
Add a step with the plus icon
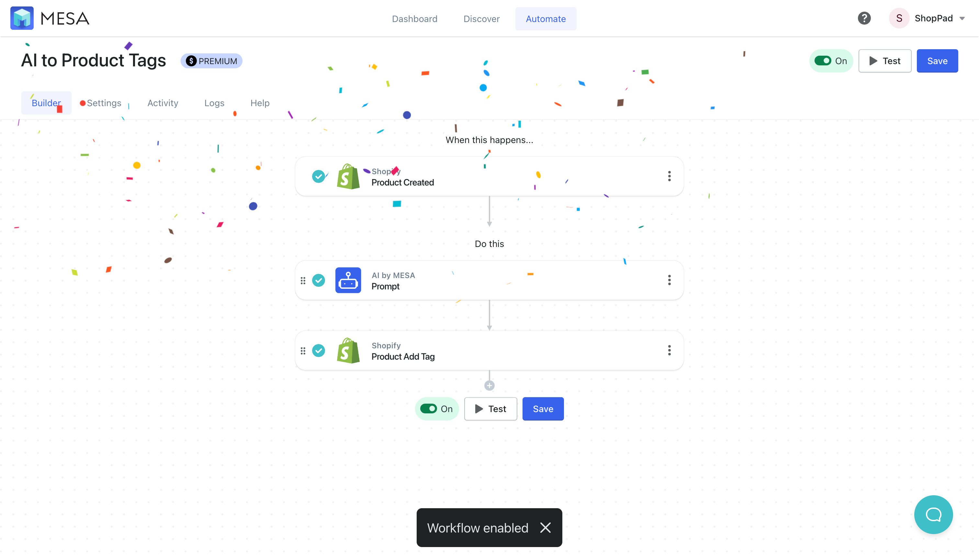(x=489, y=386)
